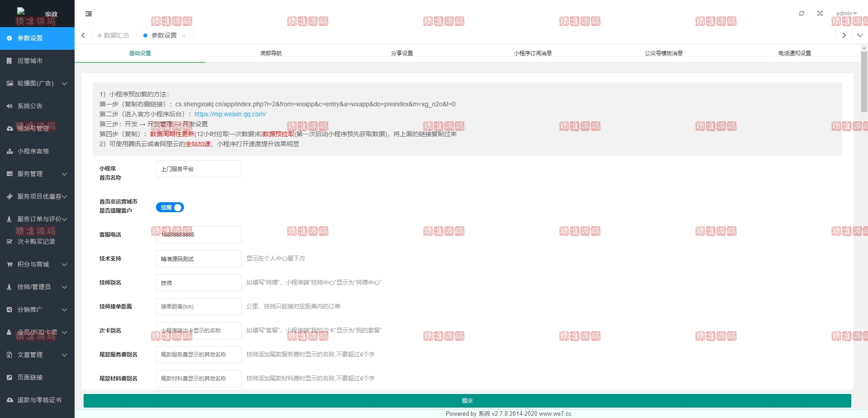Expand the 轮播图(广告) submenu
The image size is (868, 418).
click(65, 83)
